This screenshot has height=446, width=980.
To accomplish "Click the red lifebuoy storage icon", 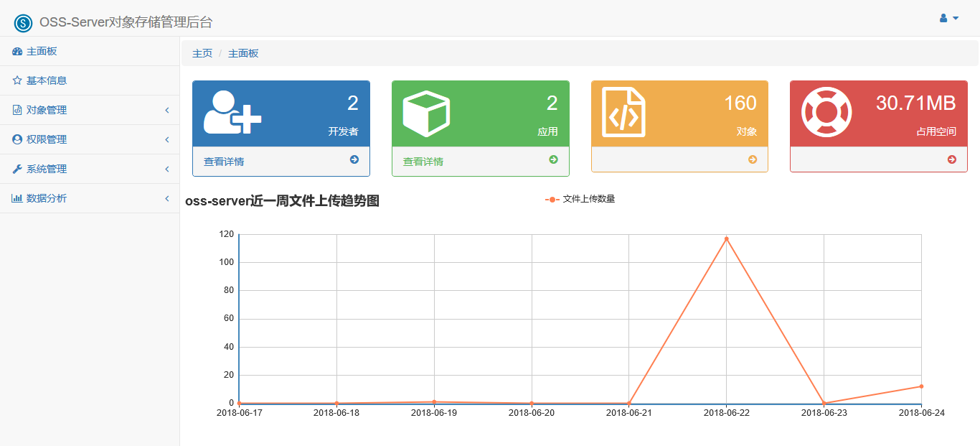I will (826, 112).
